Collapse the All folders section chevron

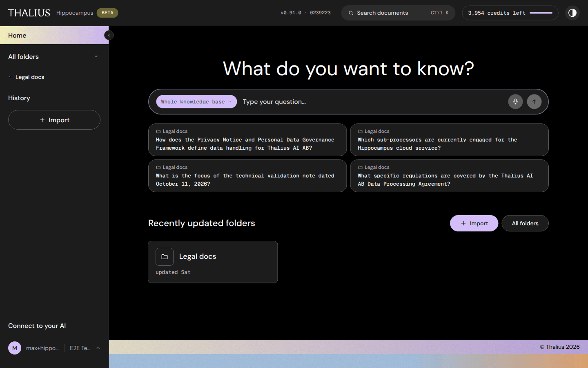pos(96,56)
